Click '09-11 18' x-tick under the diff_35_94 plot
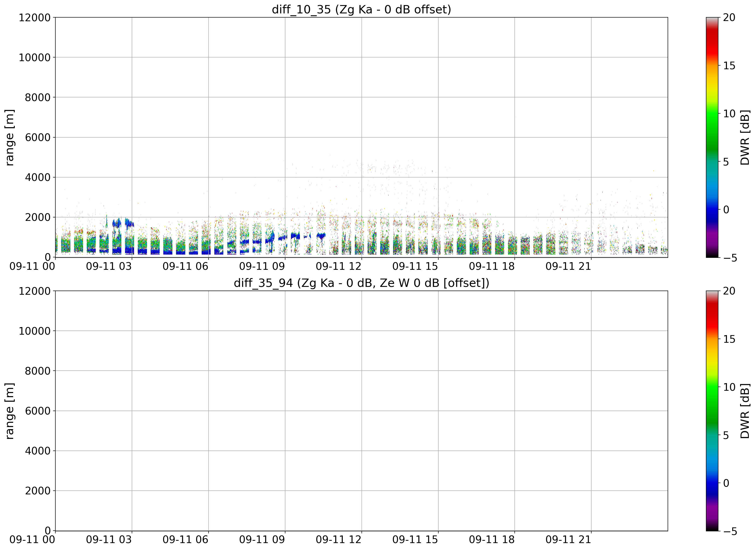This screenshot has height=550, width=756. point(492,540)
